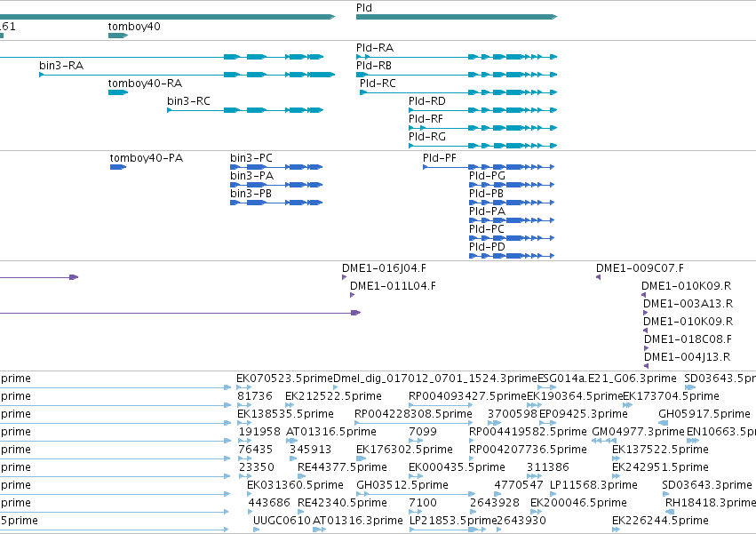Select the DME1-018C08.F feature label
Screen dimensions: 756x534
688,339
